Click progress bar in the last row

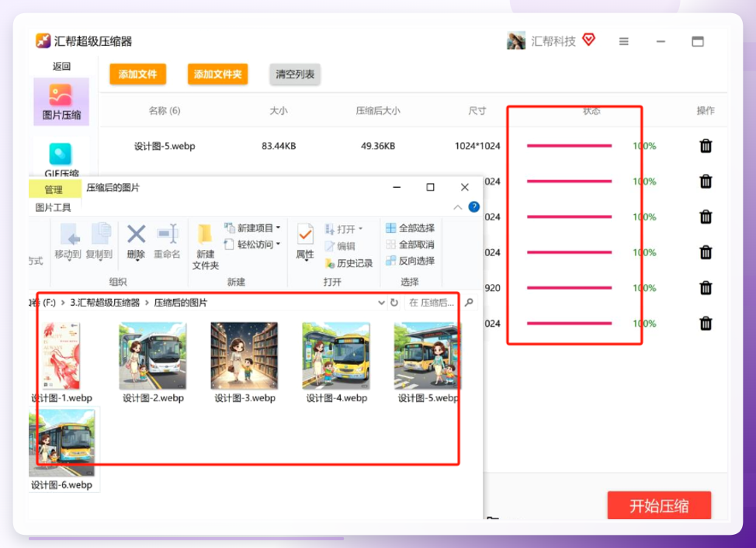pyautogui.click(x=570, y=323)
